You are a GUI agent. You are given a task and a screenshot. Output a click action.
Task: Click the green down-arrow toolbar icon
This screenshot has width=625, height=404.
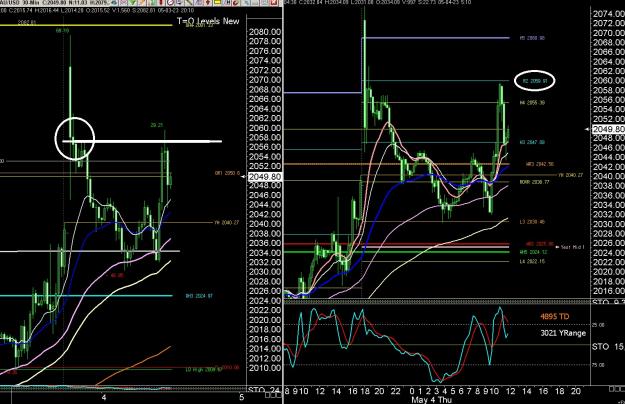[x=132, y=2]
